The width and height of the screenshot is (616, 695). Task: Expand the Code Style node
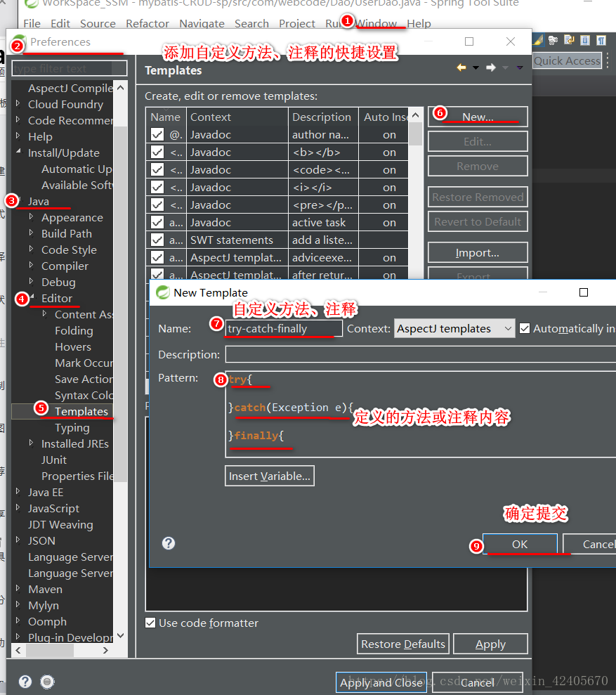pos(32,249)
